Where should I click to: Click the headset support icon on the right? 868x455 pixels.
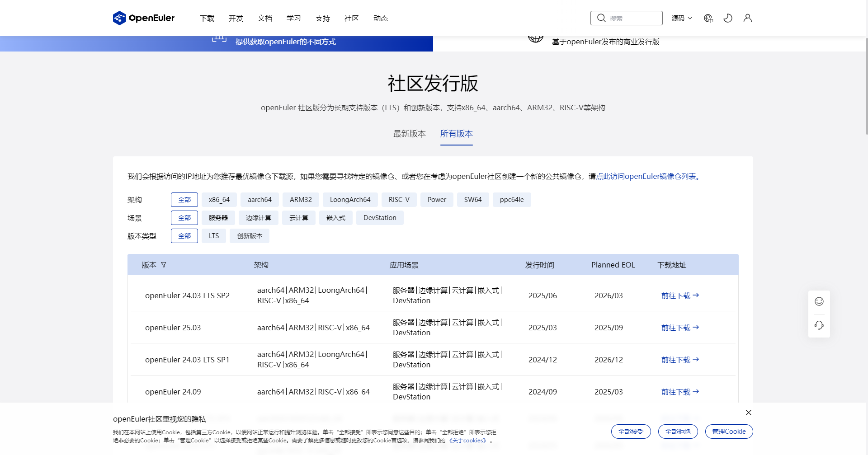coord(819,325)
